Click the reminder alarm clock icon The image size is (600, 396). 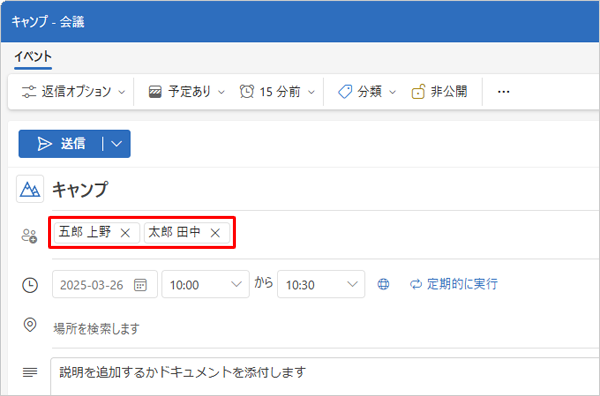point(247,92)
